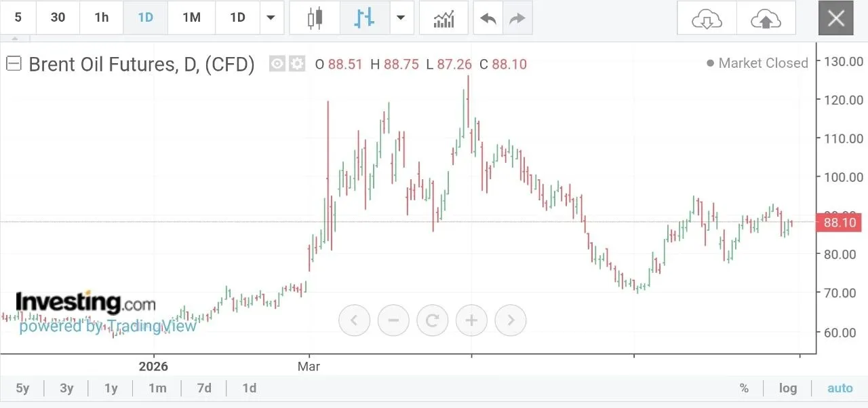Toggle auto scale mode
The height and width of the screenshot is (408, 868).
coord(840,388)
